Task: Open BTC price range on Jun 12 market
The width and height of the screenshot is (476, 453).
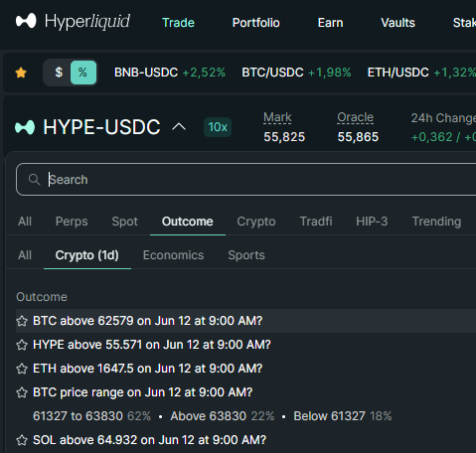Action: [x=143, y=392]
